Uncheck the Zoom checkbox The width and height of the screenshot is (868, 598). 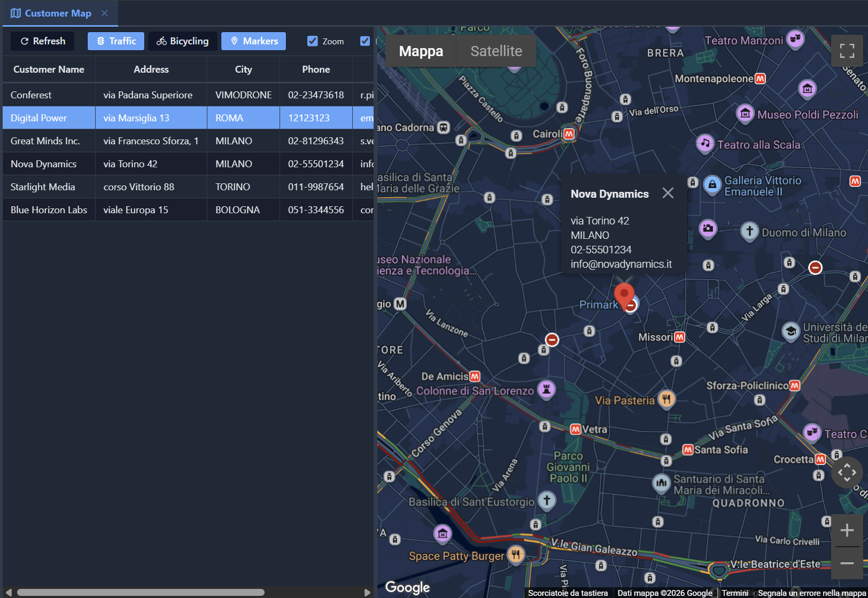coord(312,41)
